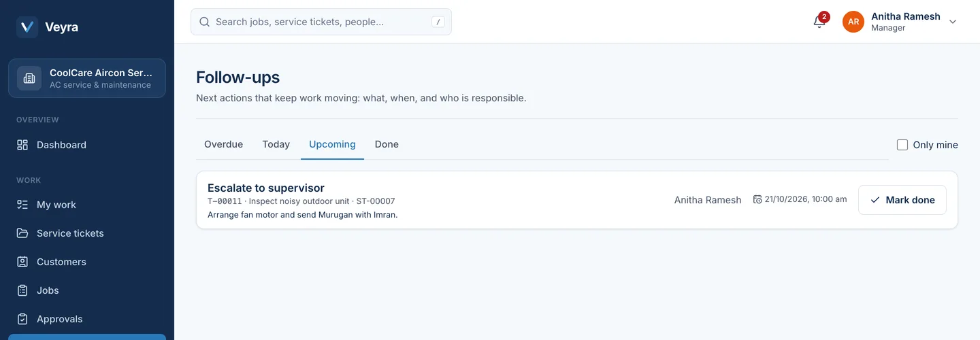Click the slash shortcut key badge
Image resolution: width=980 pixels, height=340 pixels.
coord(438,22)
